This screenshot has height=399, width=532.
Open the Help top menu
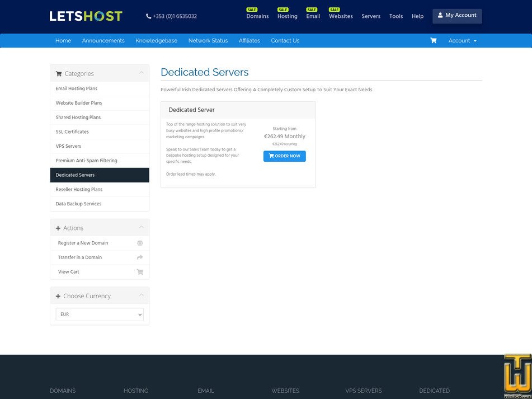point(418,16)
